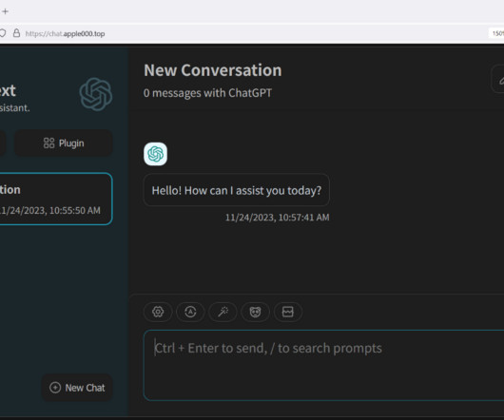This screenshot has height=420, width=504.
Task: Start a New Chat from sidebar
Action: point(77,388)
